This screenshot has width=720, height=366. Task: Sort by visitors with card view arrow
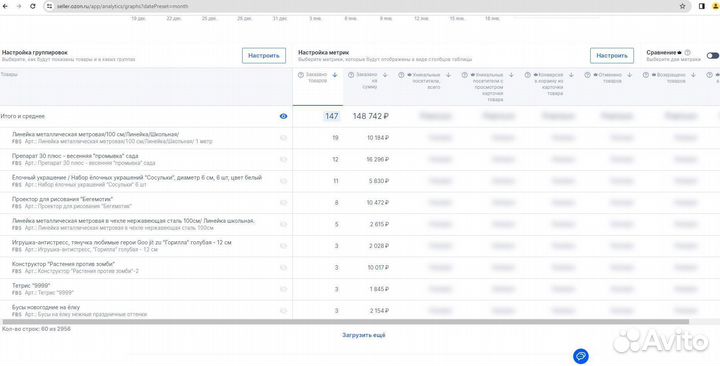click(512, 75)
